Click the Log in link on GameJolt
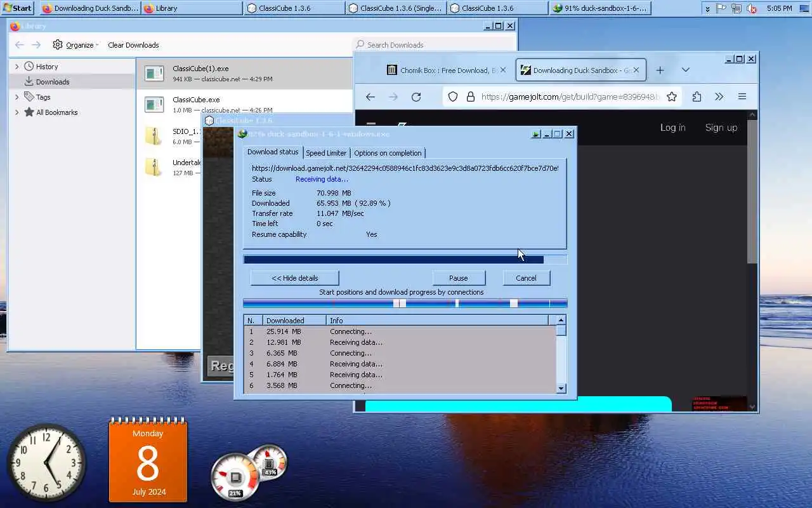The height and width of the screenshot is (508, 812). 672,128
